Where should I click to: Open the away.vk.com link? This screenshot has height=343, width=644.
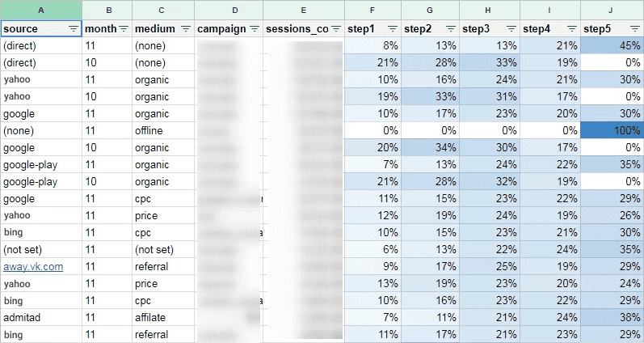coord(33,266)
